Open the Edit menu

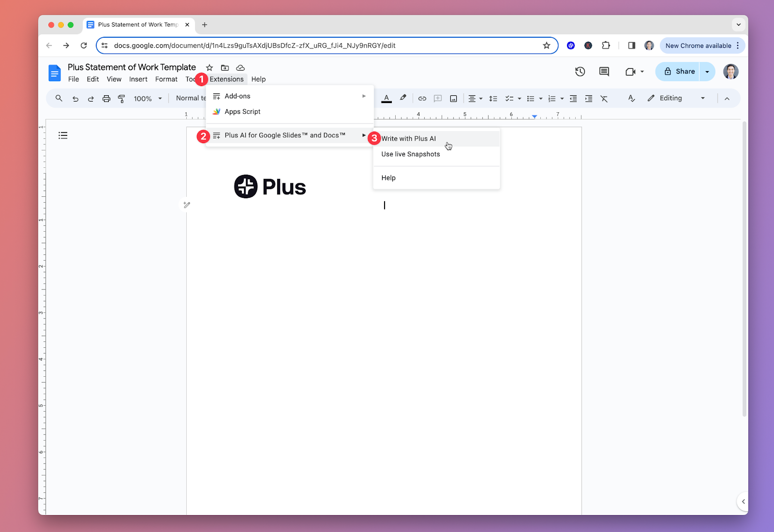pyautogui.click(x=93, y=79)
